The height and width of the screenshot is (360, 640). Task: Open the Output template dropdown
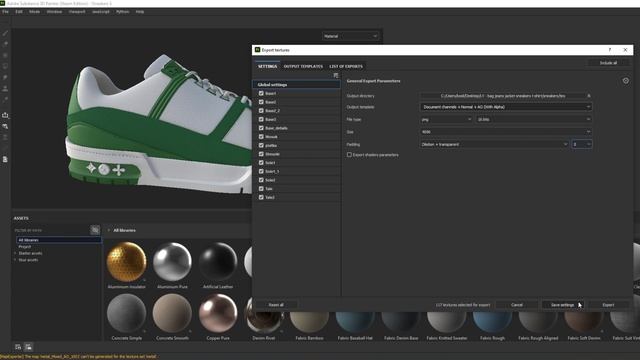[506, 107]
